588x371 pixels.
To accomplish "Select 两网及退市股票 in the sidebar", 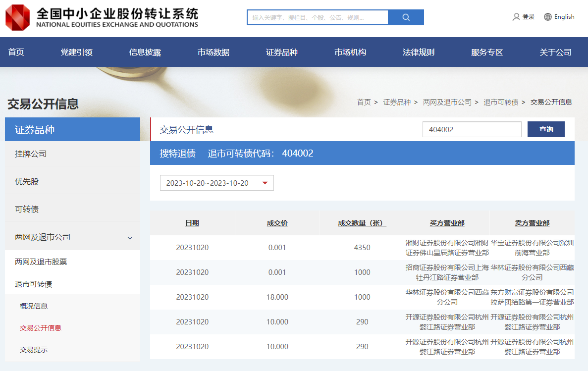I will click(41, 262).
